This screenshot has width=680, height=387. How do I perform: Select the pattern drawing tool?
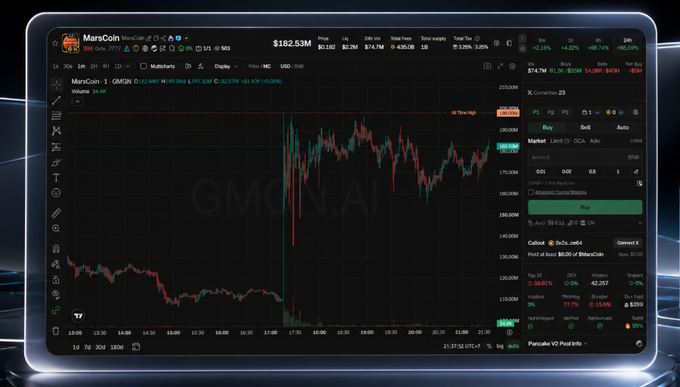56,131
